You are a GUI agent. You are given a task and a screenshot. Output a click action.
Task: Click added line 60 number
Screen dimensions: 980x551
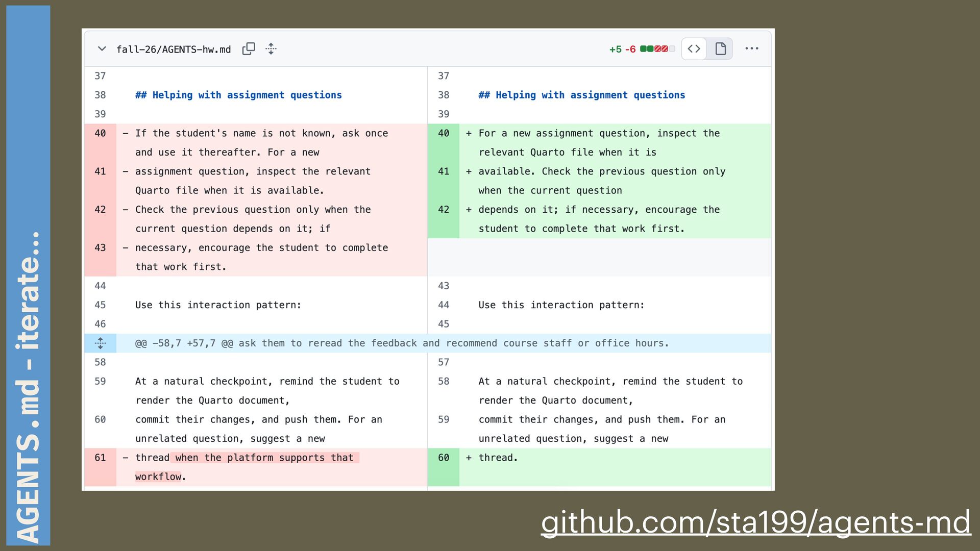(444, 458)
